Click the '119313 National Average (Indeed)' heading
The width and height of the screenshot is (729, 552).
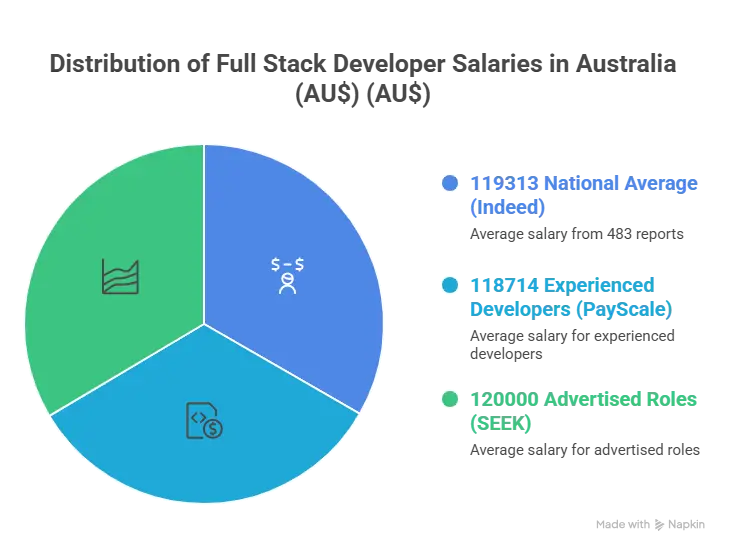pos(583,195)
